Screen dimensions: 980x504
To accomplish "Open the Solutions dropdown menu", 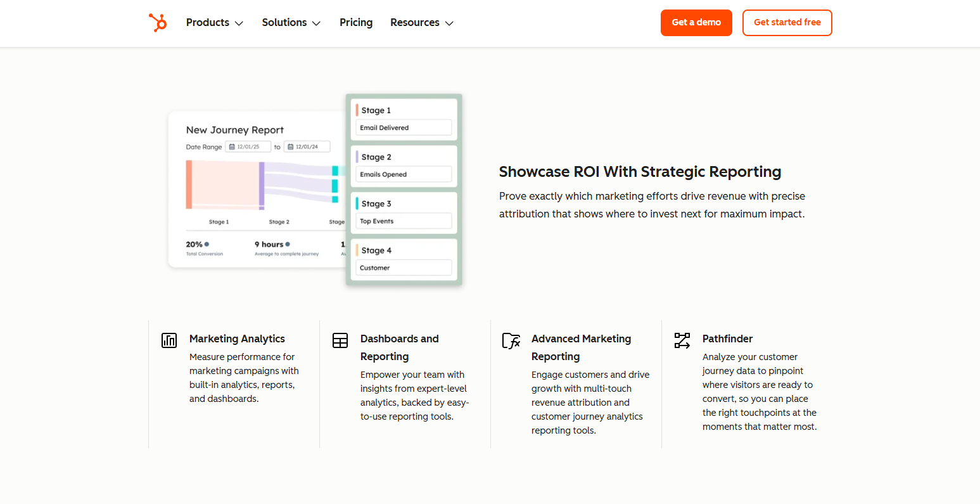I will pos(291,23).
